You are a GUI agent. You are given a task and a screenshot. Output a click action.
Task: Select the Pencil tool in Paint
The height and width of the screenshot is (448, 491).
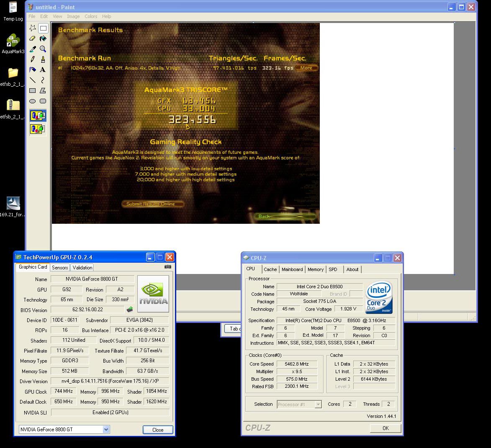pos(33,59)
